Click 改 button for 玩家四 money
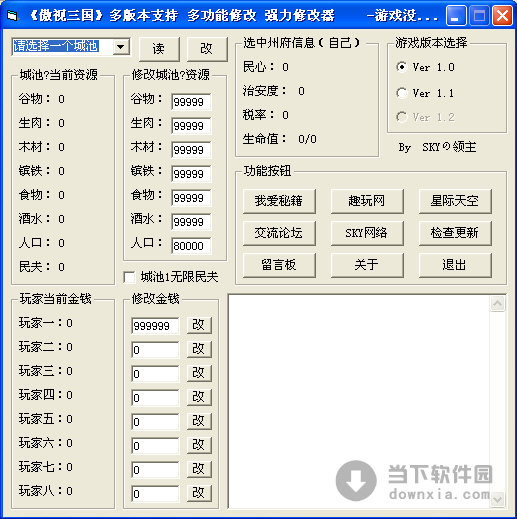Image resolution: width=517 pixels, height=519 pixels. tap(199, 397)
